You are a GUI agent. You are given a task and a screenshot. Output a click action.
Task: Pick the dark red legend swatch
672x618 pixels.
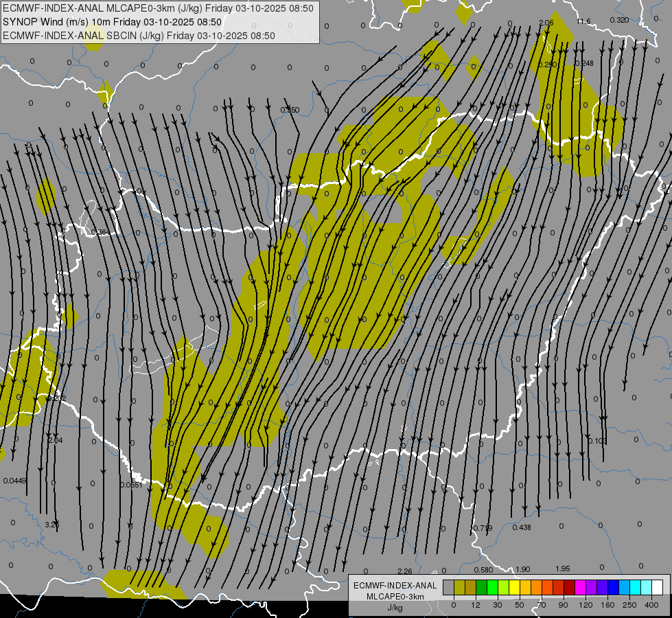coord(569,587)
